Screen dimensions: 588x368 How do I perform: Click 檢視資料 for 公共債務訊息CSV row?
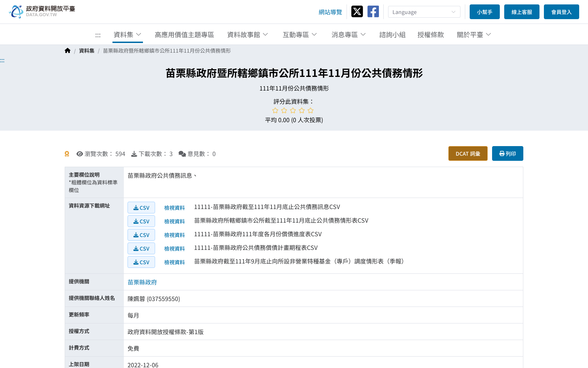(175, 208)
